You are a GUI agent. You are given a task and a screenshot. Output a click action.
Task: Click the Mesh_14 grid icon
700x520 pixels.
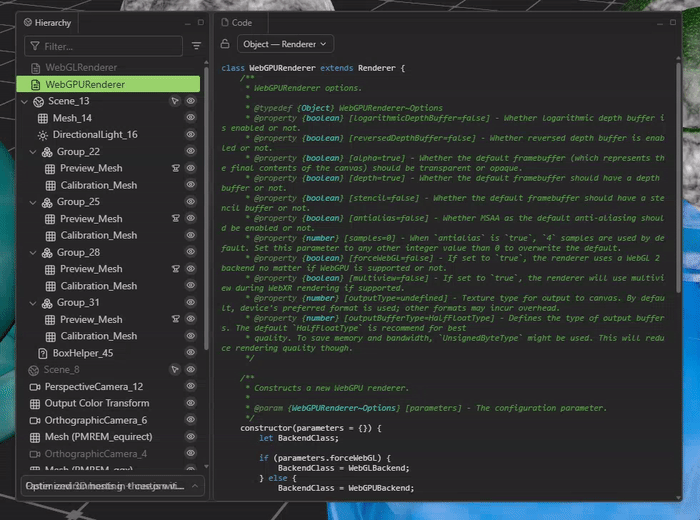click(x=42, y=118)
